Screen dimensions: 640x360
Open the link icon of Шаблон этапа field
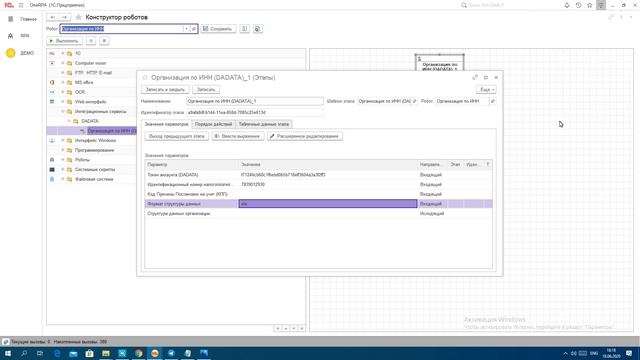coord(414,101)
